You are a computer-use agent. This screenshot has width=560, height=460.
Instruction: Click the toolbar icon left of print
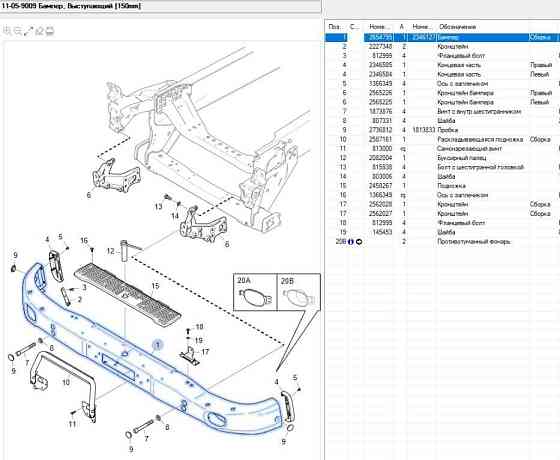tap(39, 31)
